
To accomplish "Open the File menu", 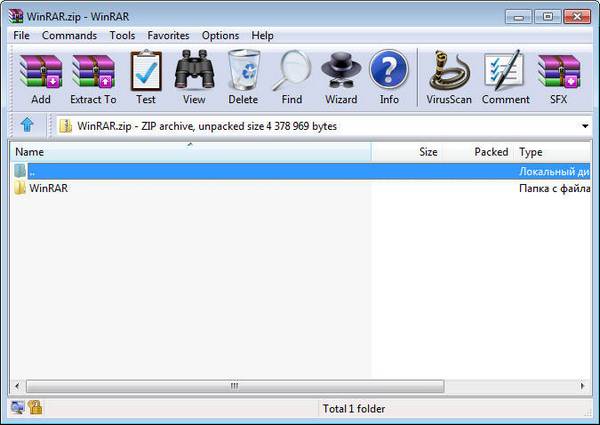I will pyautogui.click(x=22, y=35).
